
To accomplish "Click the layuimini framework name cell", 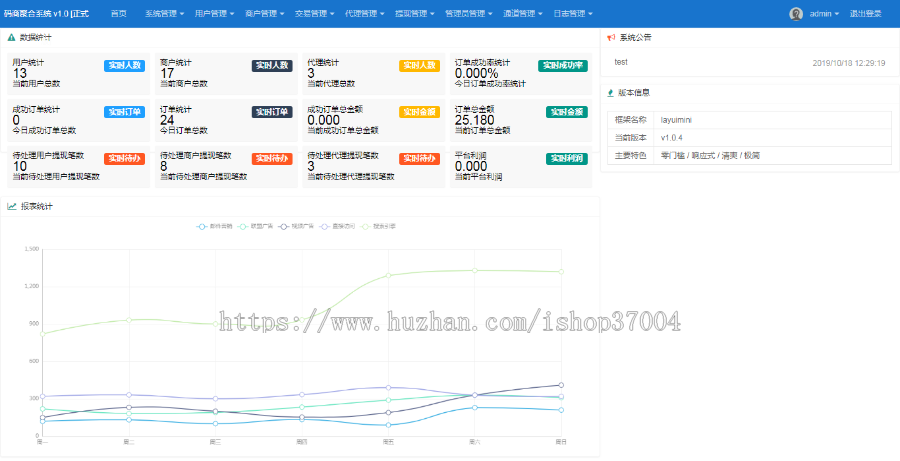I will [x=773, y=120].
